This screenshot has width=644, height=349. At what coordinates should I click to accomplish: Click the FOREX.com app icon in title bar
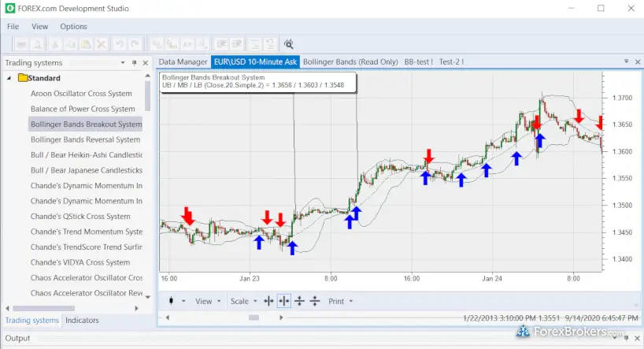click(10, 8)
